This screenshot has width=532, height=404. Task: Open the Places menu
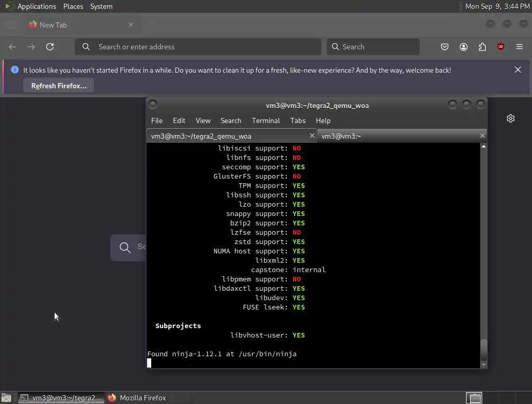(x=73, y=6)
